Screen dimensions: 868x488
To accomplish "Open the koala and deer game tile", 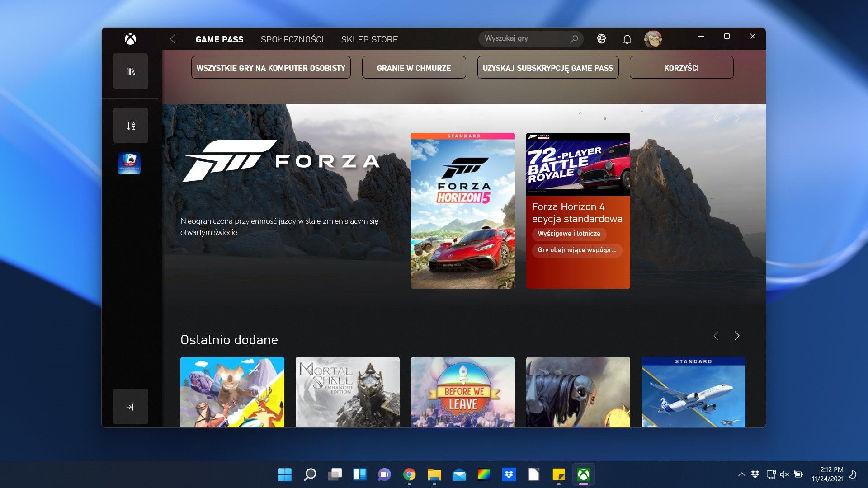I will pos(232,392).
